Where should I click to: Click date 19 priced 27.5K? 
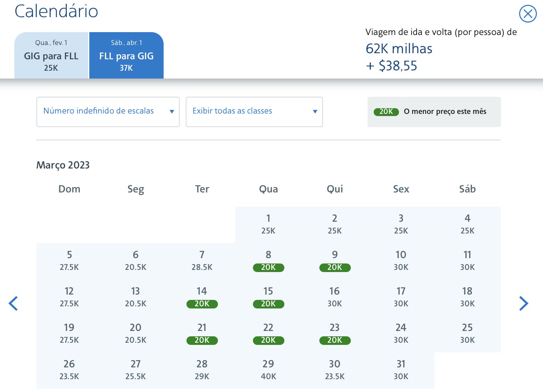coord(69,334)
